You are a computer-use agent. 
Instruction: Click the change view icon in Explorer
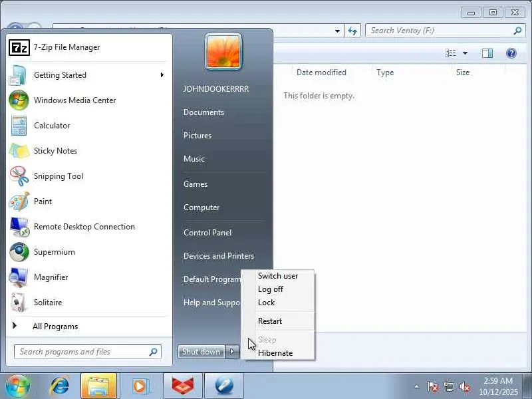451,53
